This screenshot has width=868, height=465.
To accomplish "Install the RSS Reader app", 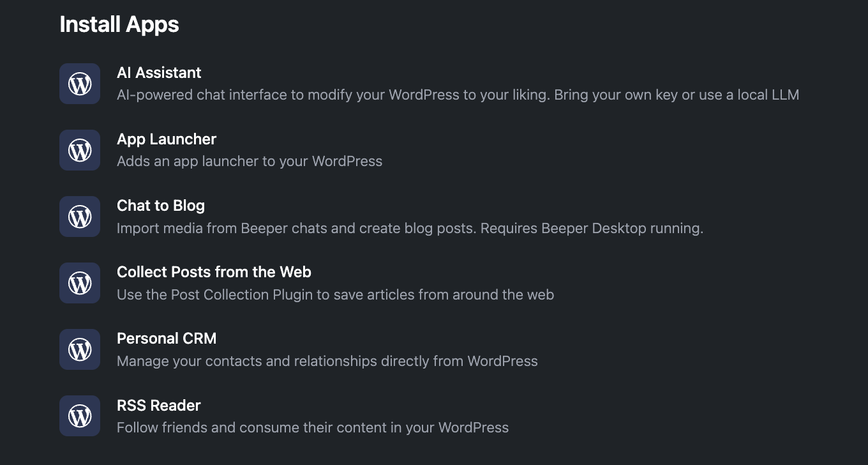I will (158, 405).
